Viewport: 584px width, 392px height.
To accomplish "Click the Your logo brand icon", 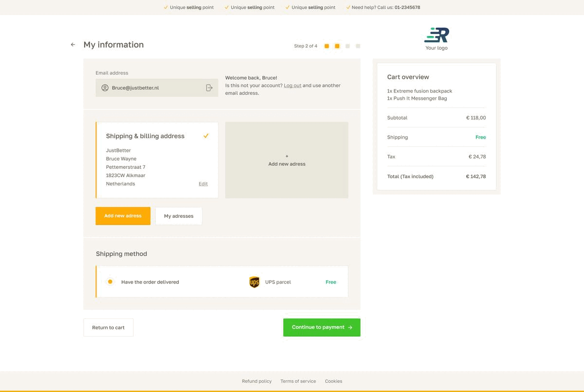I will (437, 35).
